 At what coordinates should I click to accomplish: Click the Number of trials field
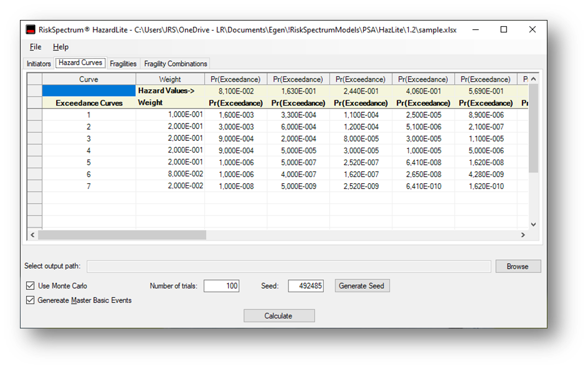[x=221, y=286]
